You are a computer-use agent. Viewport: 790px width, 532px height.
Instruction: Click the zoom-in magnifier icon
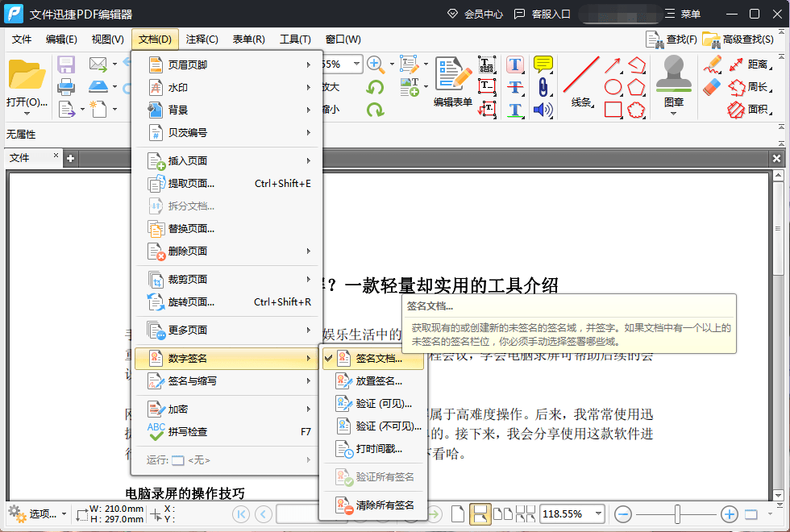pos(375,64)
